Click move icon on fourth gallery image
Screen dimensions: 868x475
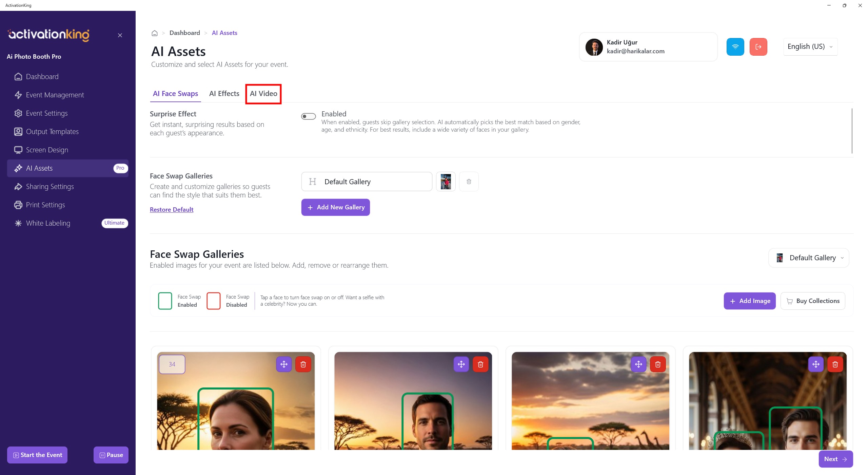[x=815, y=364]
